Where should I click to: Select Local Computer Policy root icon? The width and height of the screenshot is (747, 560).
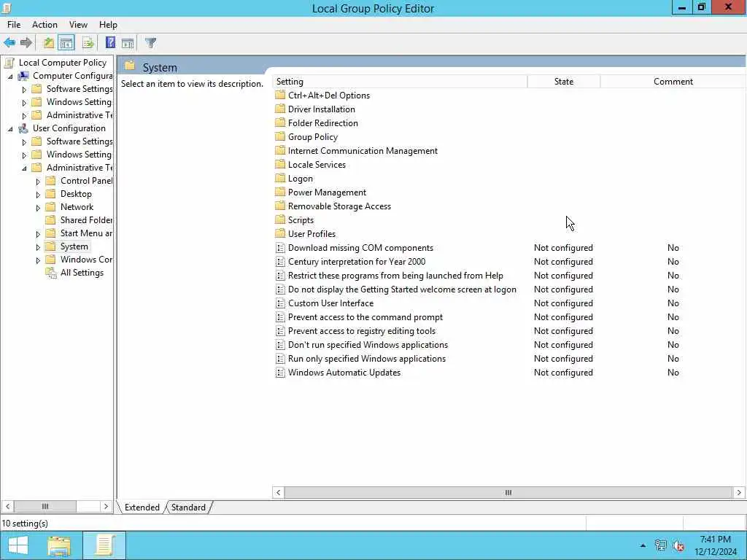(x=9, y=63)
